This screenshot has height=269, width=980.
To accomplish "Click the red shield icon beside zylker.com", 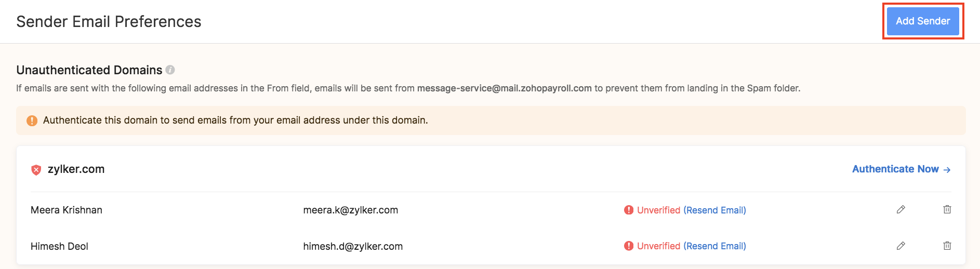I will coord(36,170).
